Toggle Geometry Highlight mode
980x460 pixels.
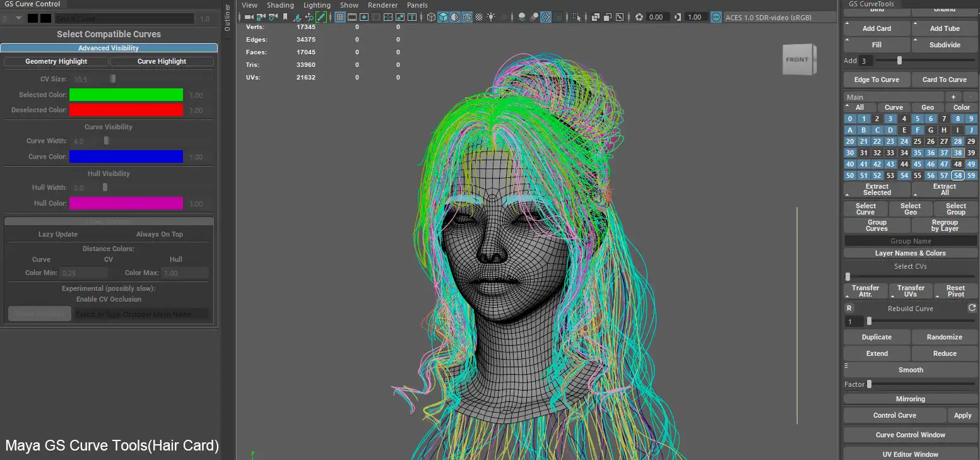coord(56,61)
